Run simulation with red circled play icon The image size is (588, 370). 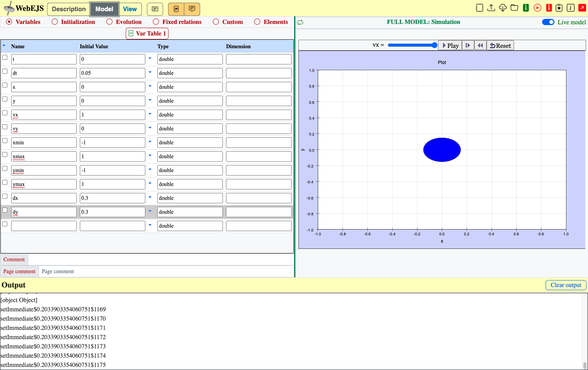(x=537, y=8)
